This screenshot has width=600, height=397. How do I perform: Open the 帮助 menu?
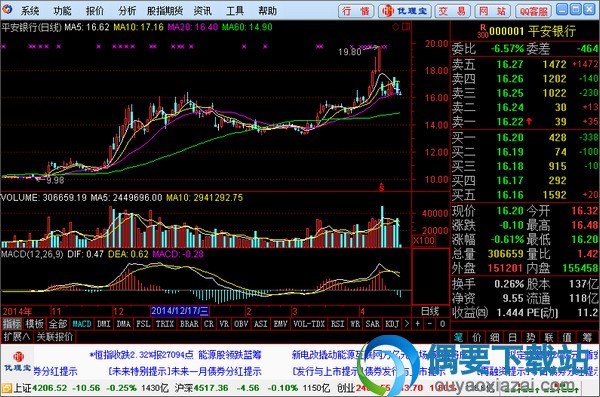(x=267, y=11)
